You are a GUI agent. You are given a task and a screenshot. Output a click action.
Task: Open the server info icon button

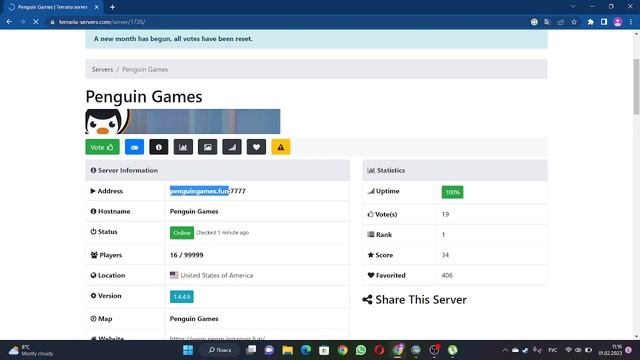click(159, 147)
